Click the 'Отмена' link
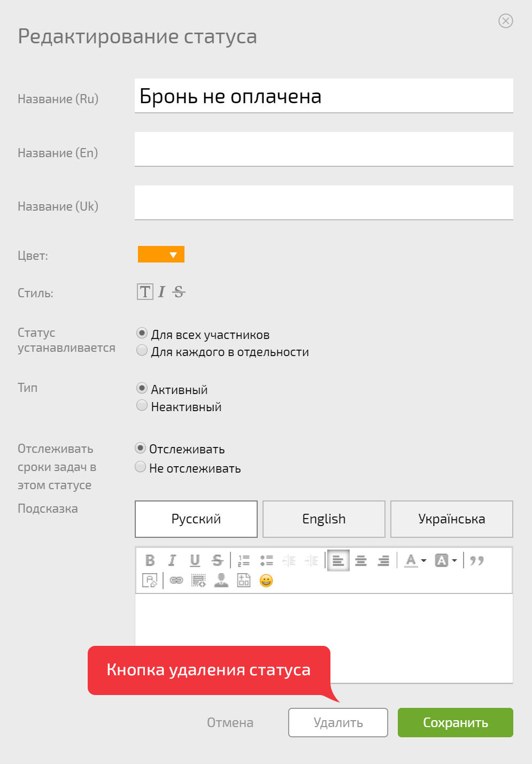Image resolution: width=532 pixels, height=764 pixels. tap(230, 722)
